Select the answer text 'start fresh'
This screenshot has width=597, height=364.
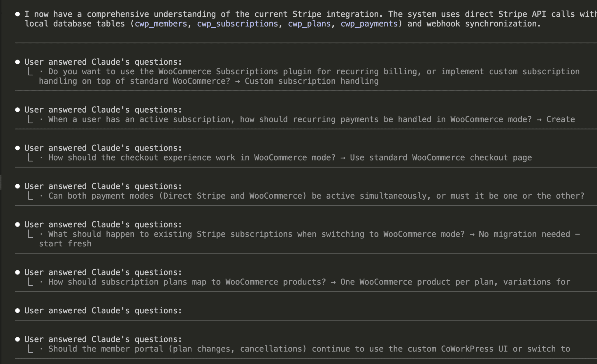pyautogui.click(x=65, y=243)
